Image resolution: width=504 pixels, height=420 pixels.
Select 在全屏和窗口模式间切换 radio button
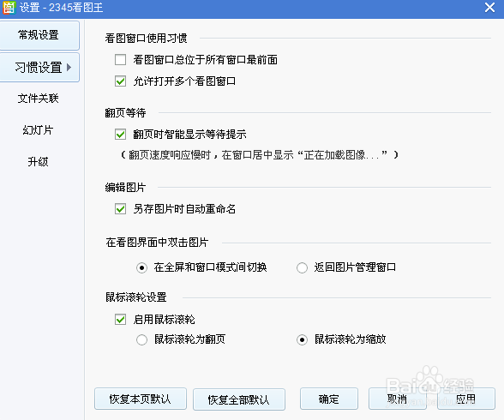tap(141, 267)
